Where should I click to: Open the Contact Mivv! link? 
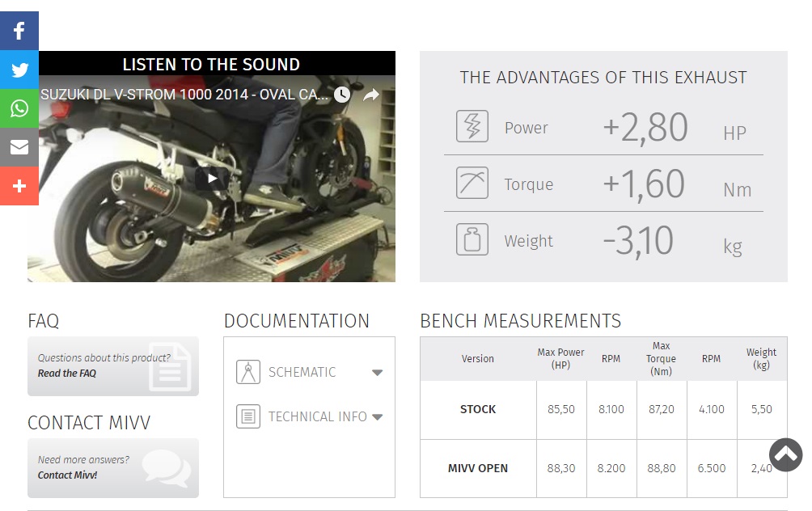[67, 475]
